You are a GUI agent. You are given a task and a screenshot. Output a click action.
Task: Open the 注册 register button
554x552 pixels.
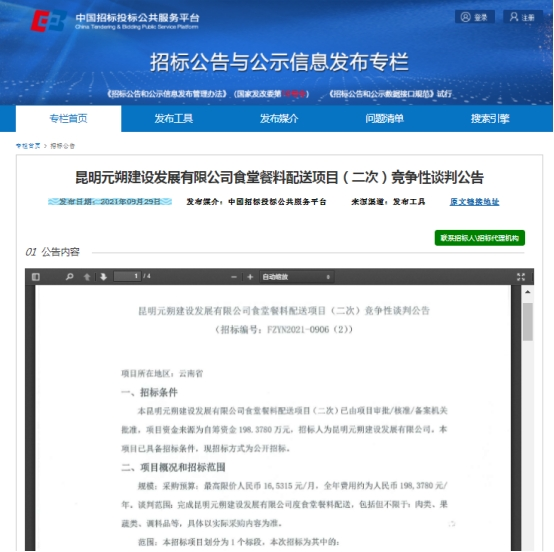pyautogui.click(x=523, y=17)
